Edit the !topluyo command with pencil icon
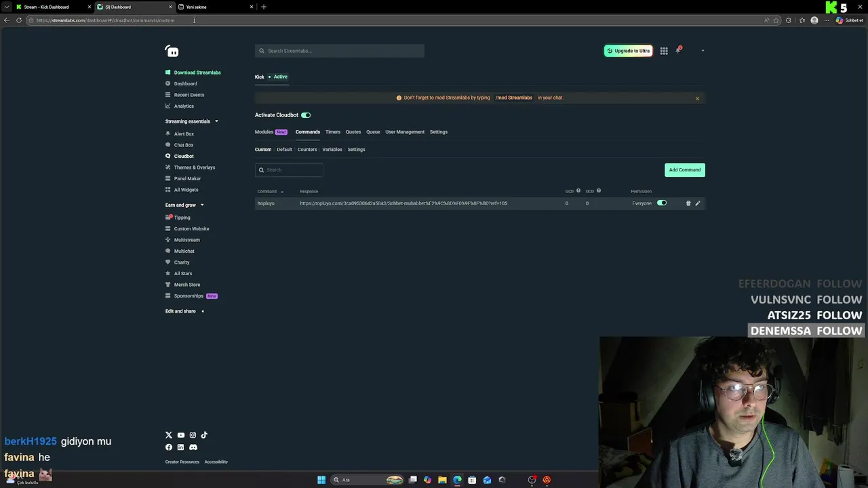 tap(698, 203)
